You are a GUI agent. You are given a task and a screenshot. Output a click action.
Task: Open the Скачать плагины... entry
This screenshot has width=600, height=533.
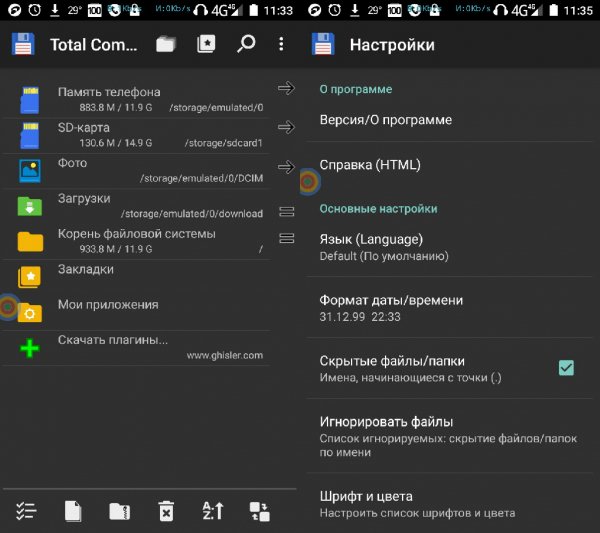point(137,348)
